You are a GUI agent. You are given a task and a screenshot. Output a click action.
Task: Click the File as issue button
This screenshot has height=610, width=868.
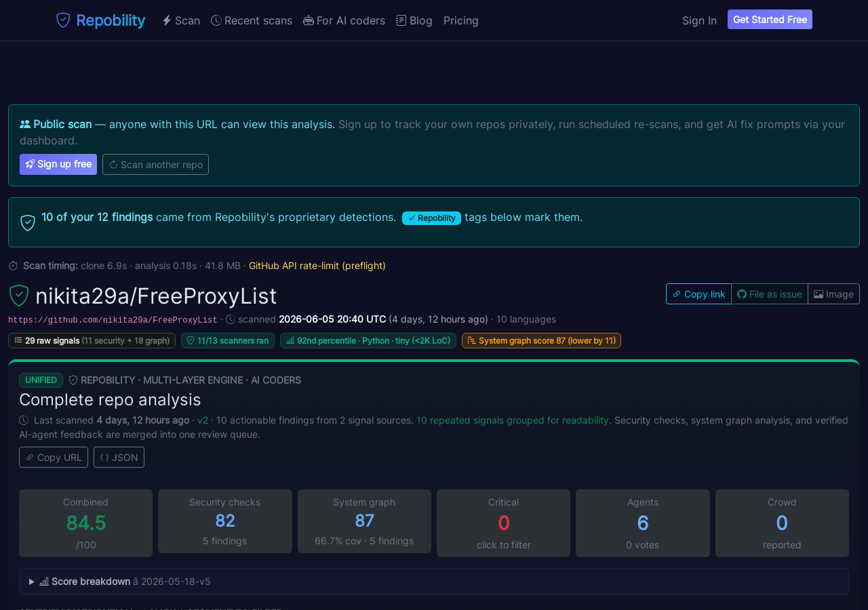(770, 293)
